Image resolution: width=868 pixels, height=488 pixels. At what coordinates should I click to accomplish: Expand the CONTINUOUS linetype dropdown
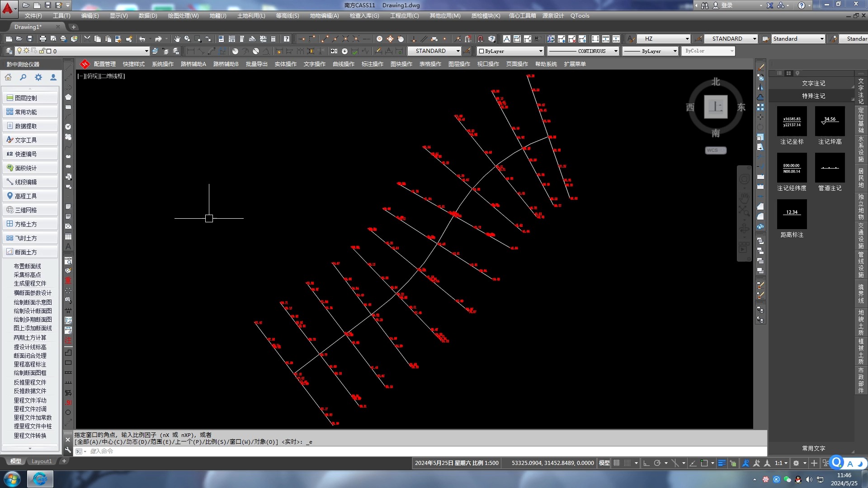pyautogui.click(x=615, y=51)
